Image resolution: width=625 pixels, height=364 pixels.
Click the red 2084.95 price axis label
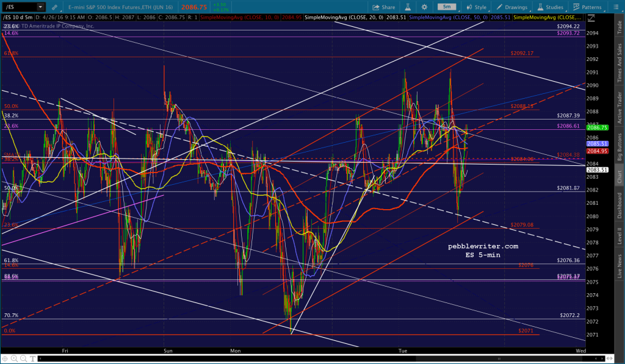[x=597, y=151]
